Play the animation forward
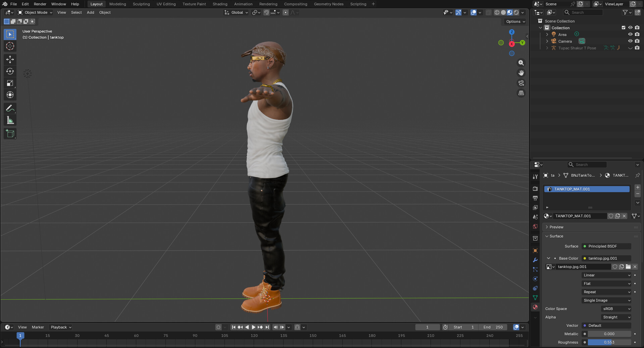The image size is (644, 348). pos(253,327)
